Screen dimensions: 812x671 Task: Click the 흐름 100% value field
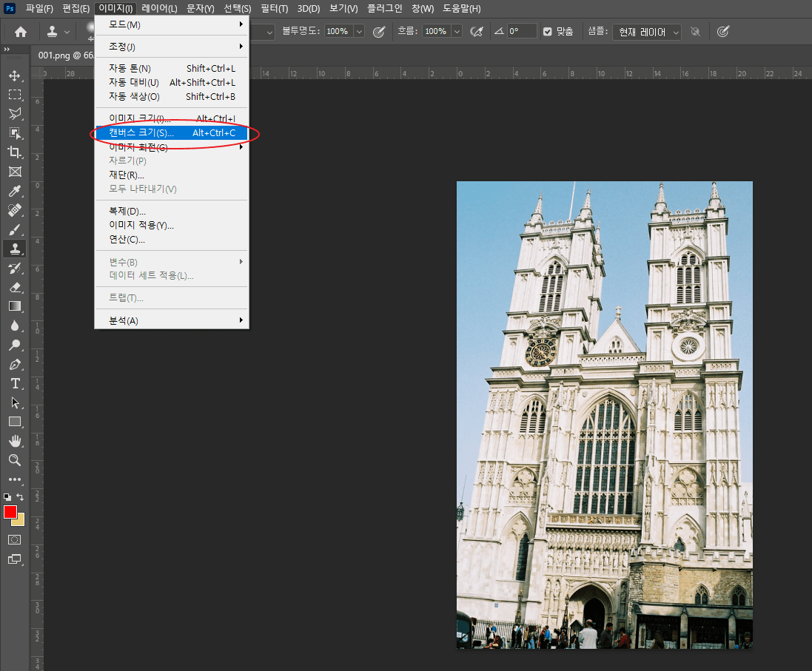(x=436, y=32)
